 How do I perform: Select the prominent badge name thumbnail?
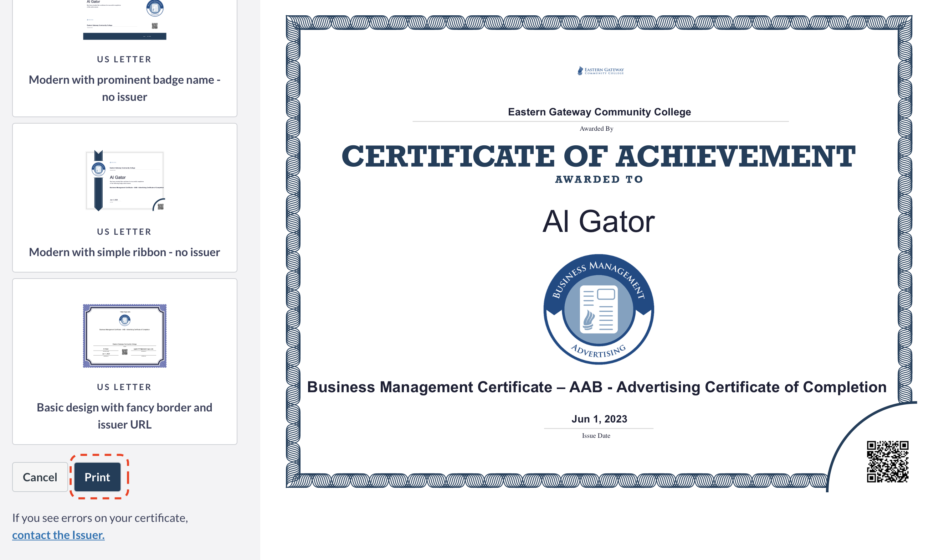(124, 19)
